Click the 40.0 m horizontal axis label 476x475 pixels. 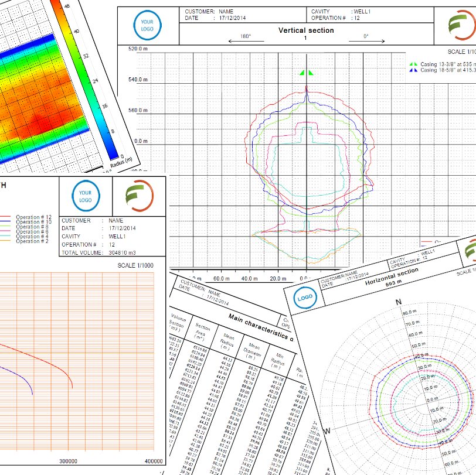click(x=250, y=278)
